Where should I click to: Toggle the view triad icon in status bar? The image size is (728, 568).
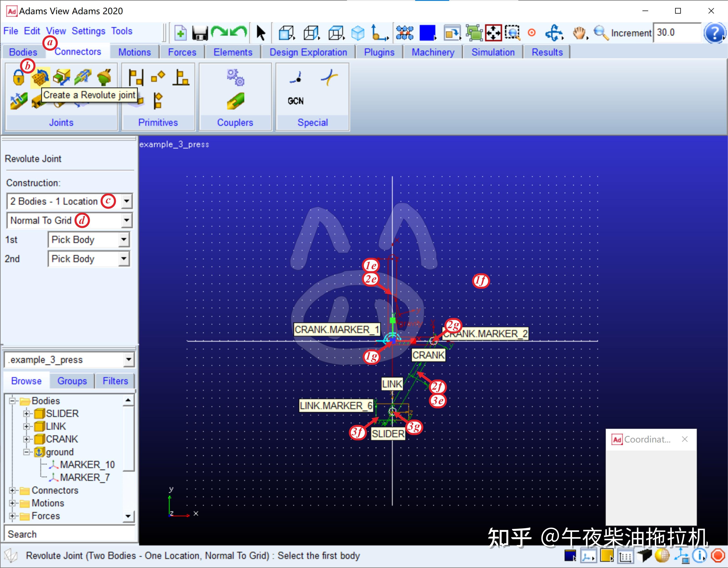681,556
